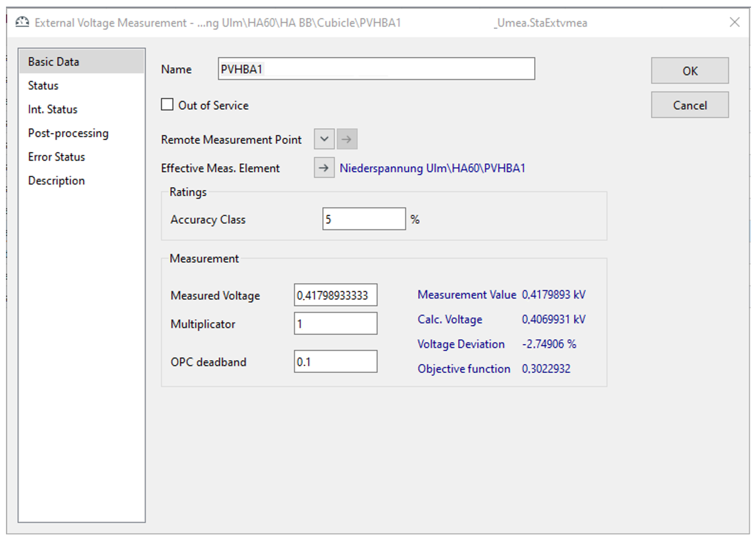Click the Ratings group label

point(188,192)
